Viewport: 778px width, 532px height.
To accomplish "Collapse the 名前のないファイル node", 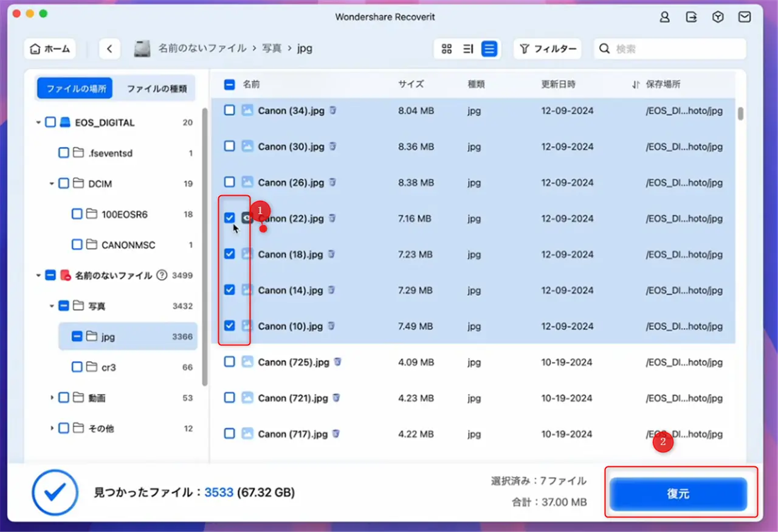I will 38,275.
